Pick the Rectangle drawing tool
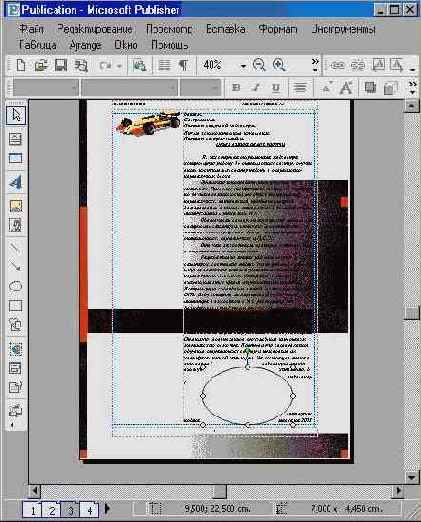This screenshot has height=522, width=421. coord(15,305)
